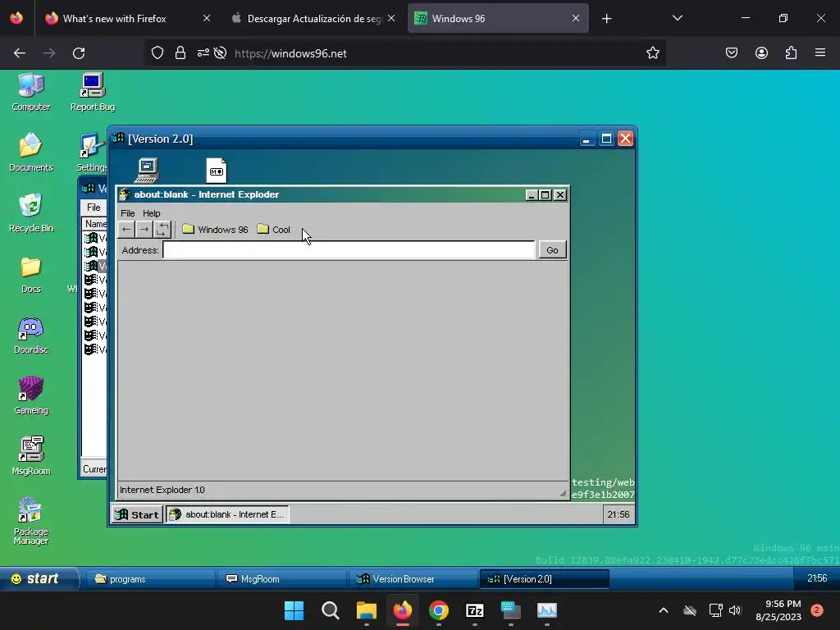840x630 pixels.
Task: Show site security lock information
Action: tap(180, 53)
